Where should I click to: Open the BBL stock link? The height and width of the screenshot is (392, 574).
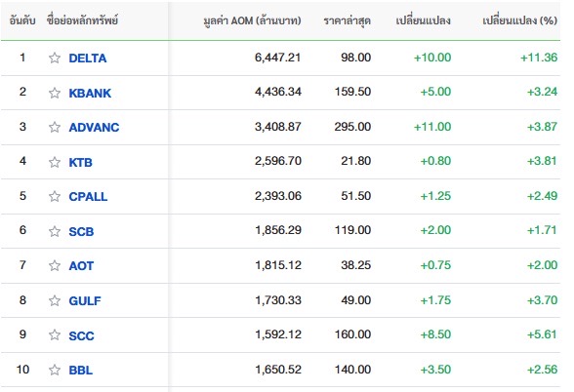pos(81,371)
